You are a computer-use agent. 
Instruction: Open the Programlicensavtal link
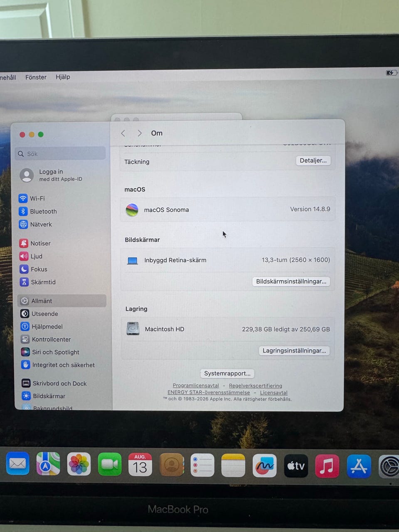tap(196, 385)
